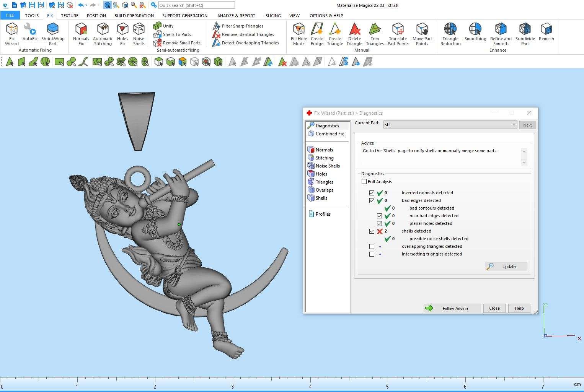Open the Current Part dropdown
The height and width of the screenshot is (392, 584).
pyautogui.click(x=514, y=125)
